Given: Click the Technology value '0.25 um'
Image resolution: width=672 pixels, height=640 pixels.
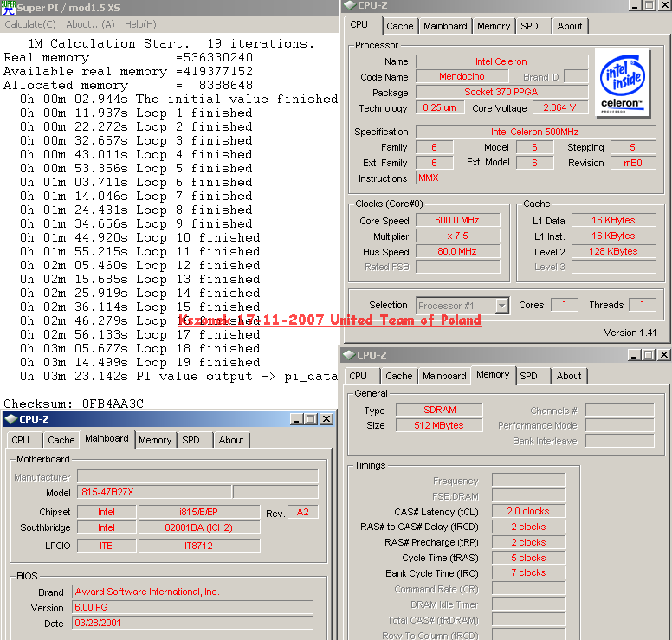Looking at the screenshot, I should [x=440, y=107].
